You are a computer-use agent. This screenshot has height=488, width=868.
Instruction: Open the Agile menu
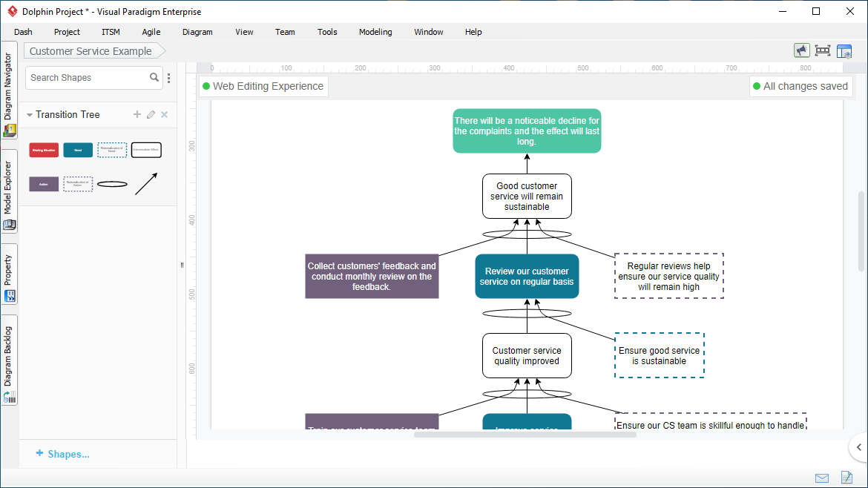pos(151,32)
